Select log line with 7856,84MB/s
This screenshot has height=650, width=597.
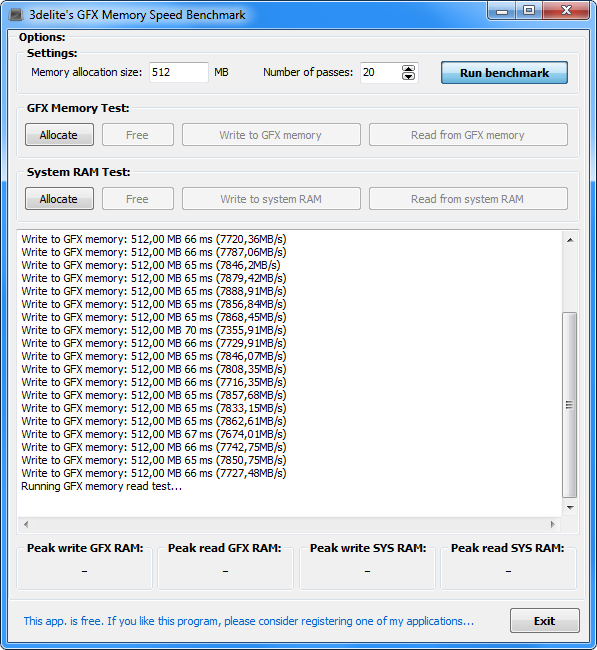coord(154,304)
